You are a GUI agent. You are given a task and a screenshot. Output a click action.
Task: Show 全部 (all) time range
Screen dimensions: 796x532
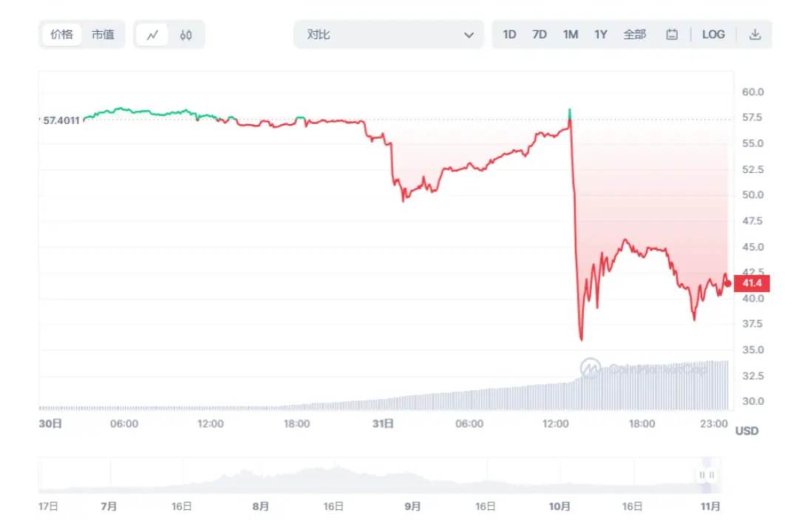(634, 35)
